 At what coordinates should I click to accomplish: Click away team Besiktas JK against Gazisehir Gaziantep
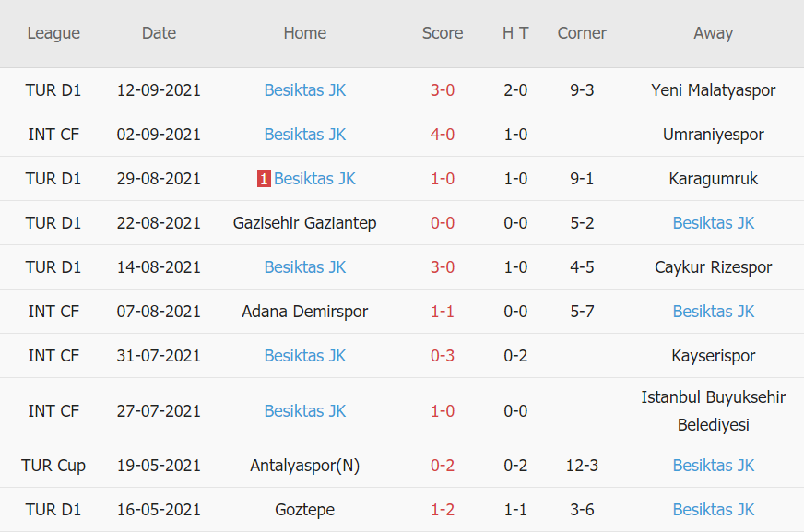coord(714,223)
